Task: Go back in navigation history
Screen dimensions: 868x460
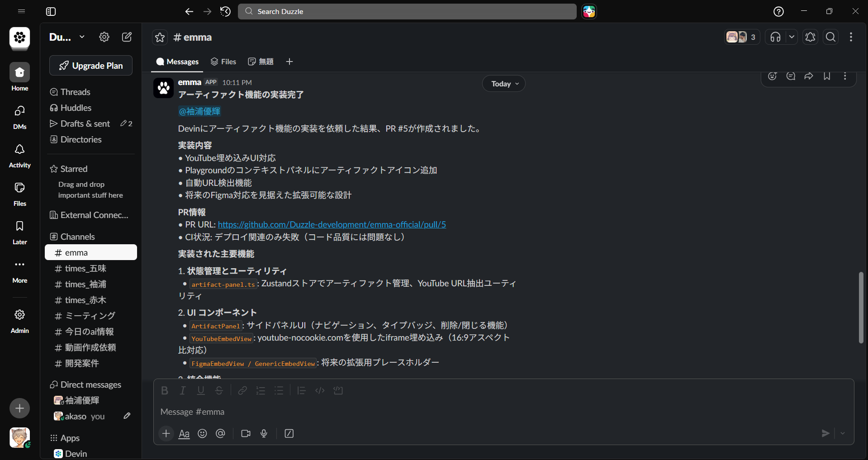Action: (189, 12)
